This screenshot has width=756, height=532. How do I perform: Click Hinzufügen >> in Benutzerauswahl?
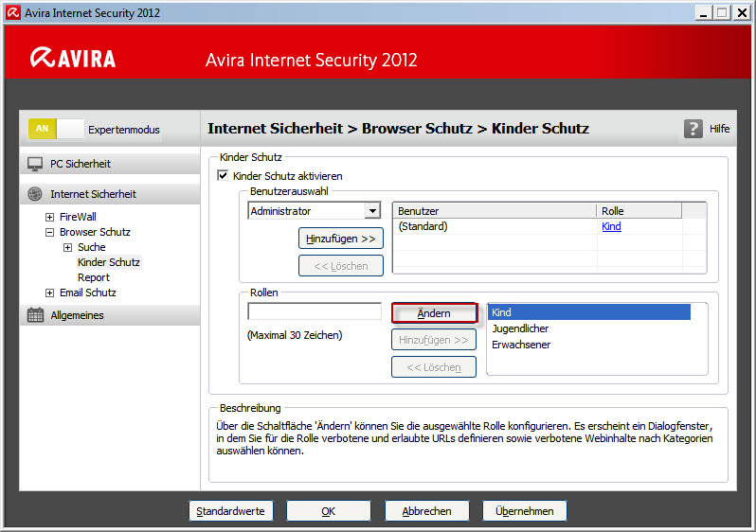pos(341,239)
